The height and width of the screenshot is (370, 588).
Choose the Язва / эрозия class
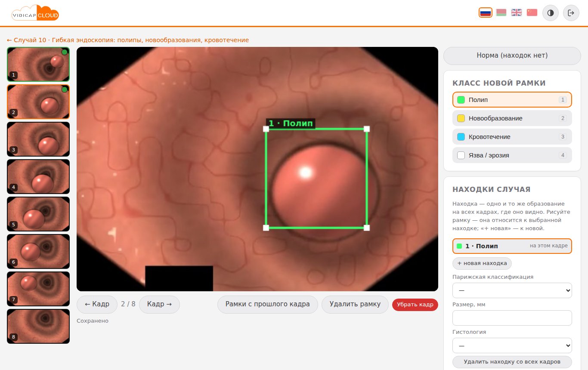[x=512, y=155]
